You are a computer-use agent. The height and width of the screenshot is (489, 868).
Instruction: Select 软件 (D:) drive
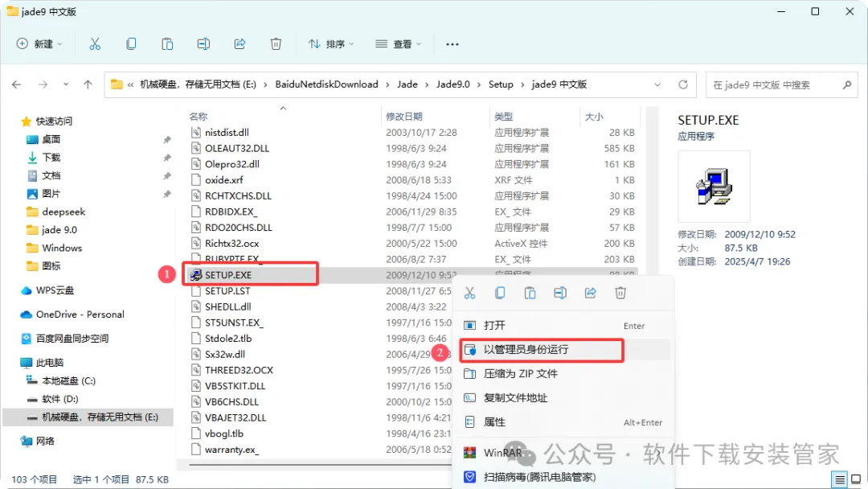tap(59, 399)
